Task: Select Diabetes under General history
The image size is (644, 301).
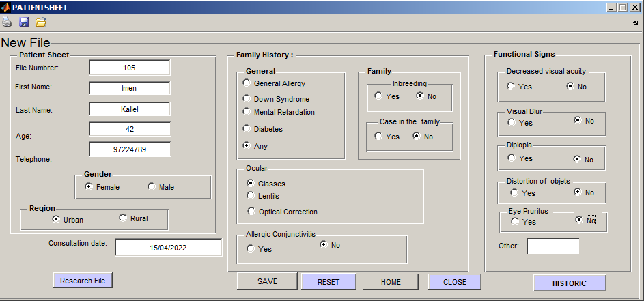Action: (x=247, y=128)
